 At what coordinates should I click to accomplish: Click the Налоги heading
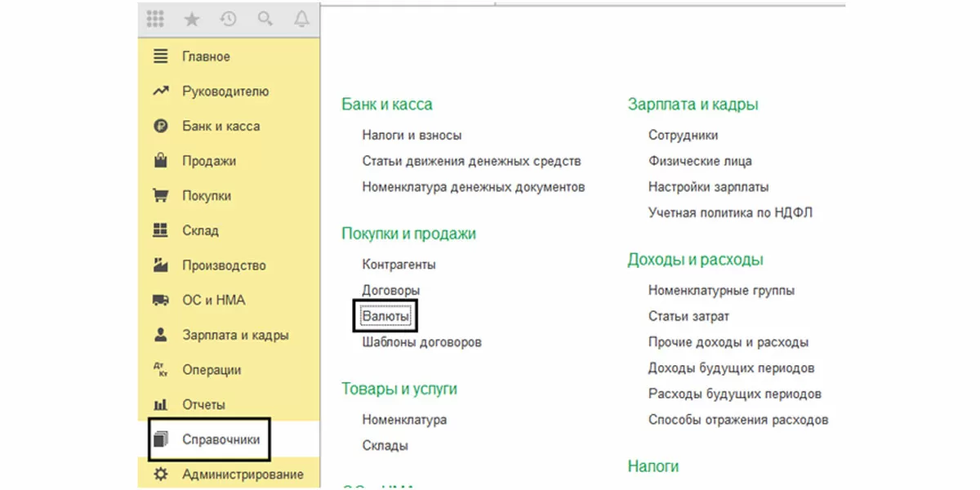653,466
